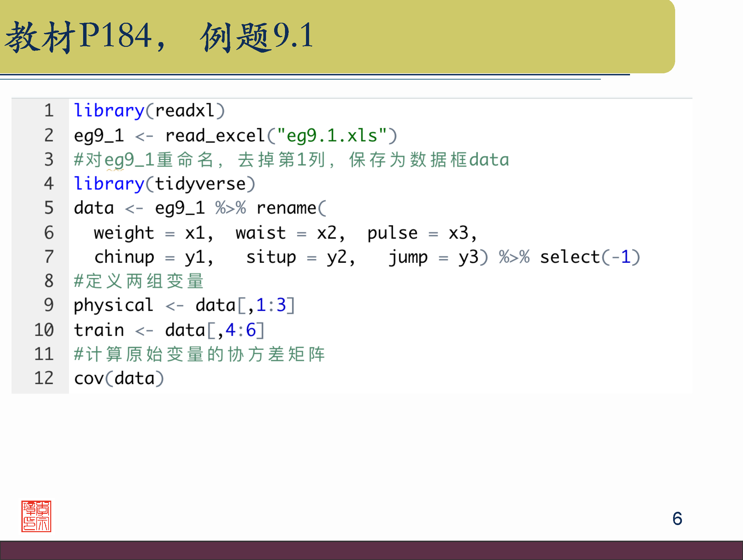Click the train <- data[,4:6] line
Image resolution: width=743 pixels, height=560 pixels.
coord(169,330)
